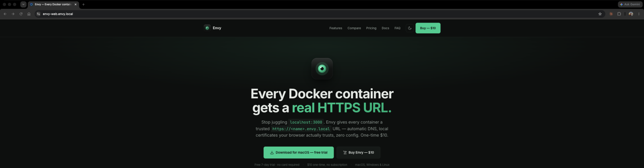Reload the page with the refresh icon

pos(21,14)
